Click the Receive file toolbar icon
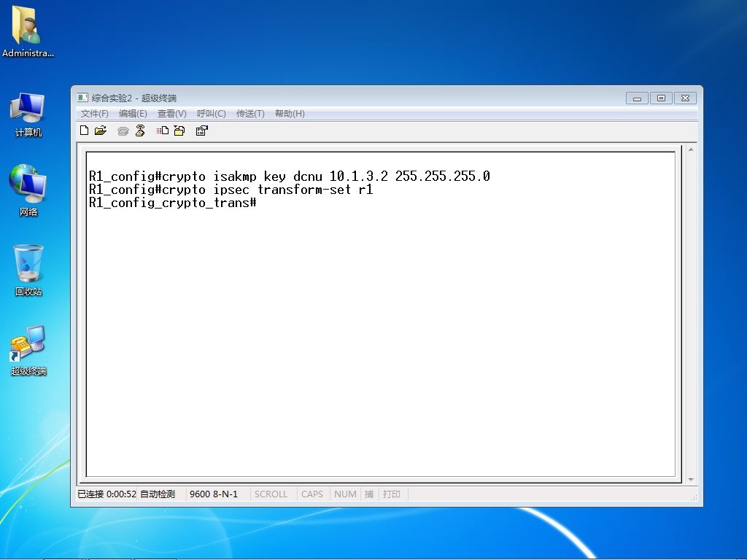Image resolution: width=747 pixels, height=560 pixels. pyautogui.click(x=179, y=131)
